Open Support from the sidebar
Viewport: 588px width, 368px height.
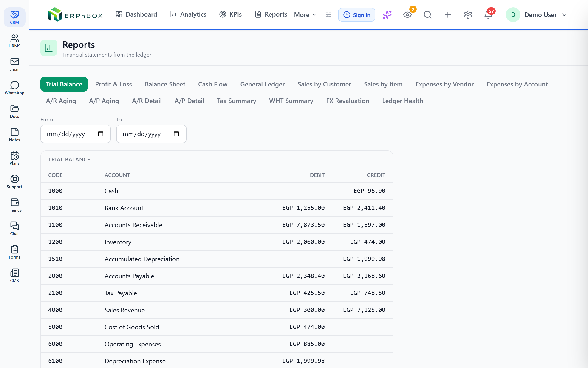[14, 182]
